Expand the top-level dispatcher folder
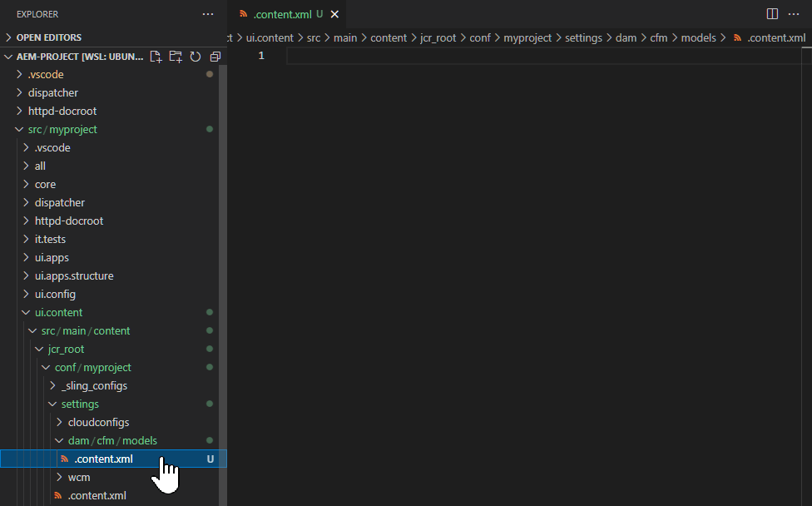This screenshot has width=812, height=506. (x=109, y=92)
